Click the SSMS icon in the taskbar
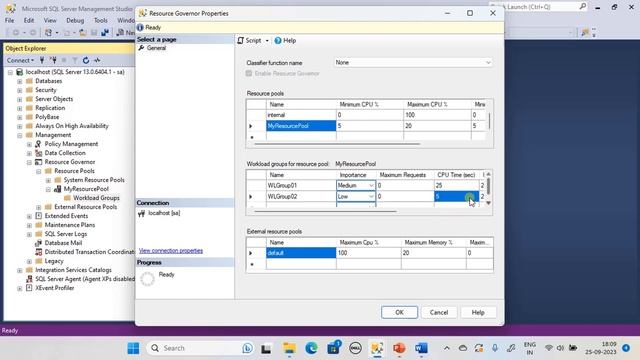 [377, 348]
